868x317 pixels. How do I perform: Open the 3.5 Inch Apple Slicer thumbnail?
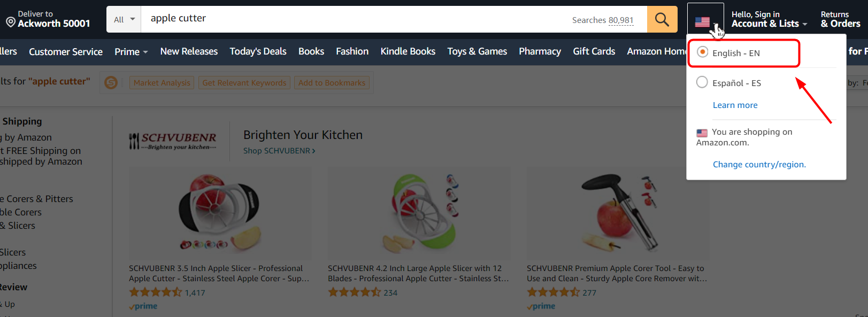click(x=220, y=213)
